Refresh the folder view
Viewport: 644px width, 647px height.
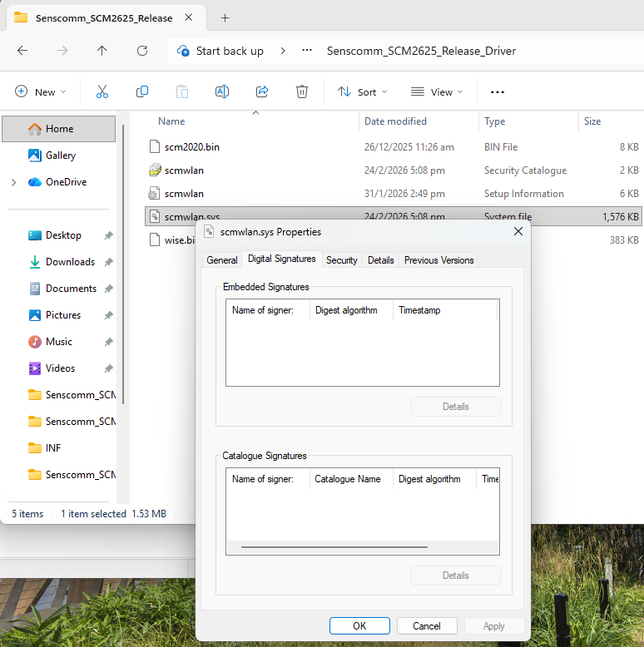tap(142, 51)
